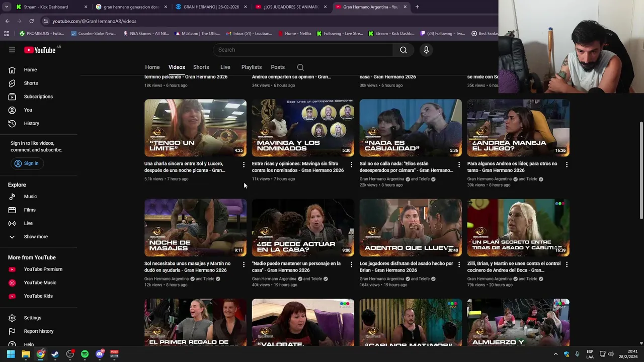The image size is (644, 362).
Task: Start voice search with microphone icon
Action: point(426,50)
